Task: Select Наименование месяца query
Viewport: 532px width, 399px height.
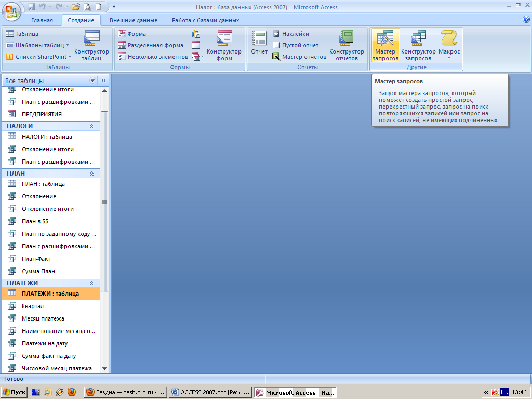Action: point(51,331)
